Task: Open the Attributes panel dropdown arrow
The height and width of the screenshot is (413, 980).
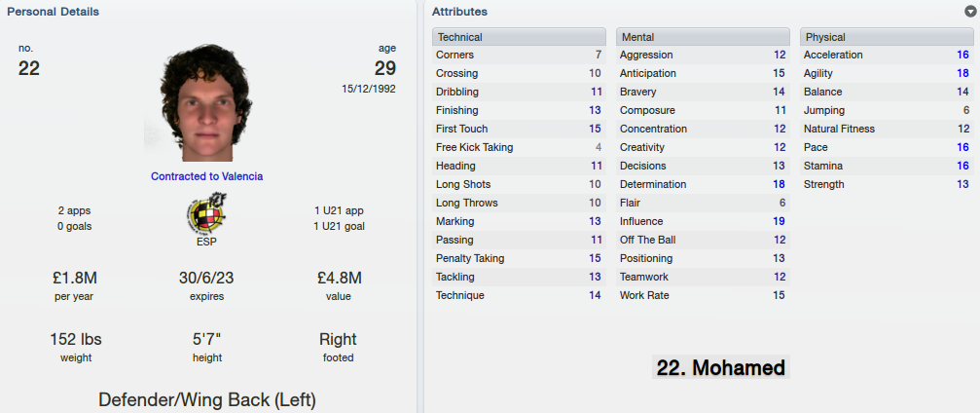Action: click(969, 12)
